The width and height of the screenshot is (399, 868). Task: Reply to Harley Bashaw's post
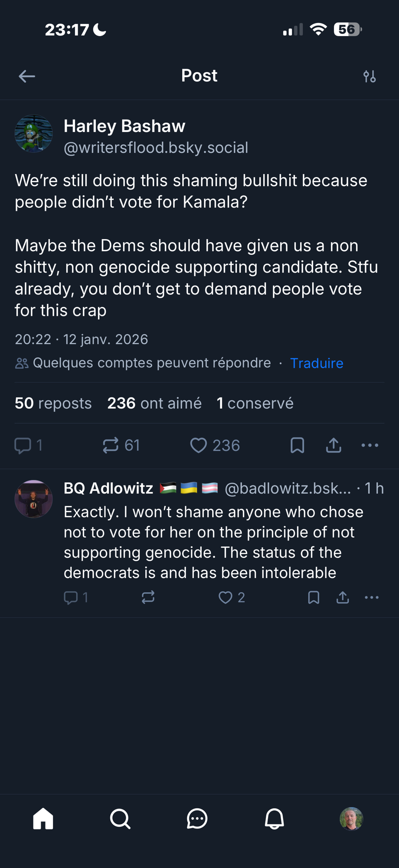23,445
